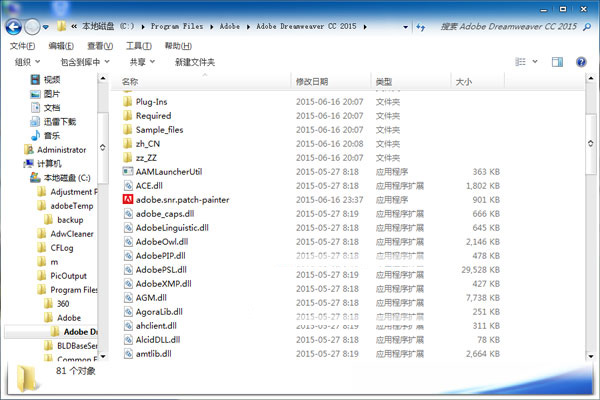Click the Back navigation arrow button
The image size is (600, 400).
tap(14, 27)
